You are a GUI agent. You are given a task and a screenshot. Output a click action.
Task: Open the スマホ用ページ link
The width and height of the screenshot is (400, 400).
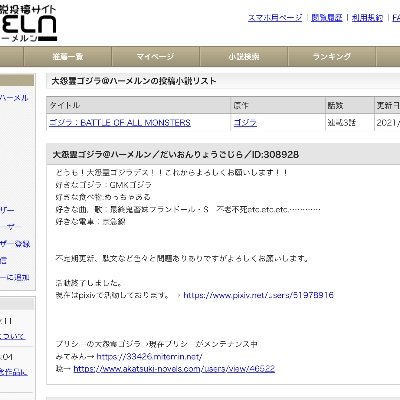275,18
